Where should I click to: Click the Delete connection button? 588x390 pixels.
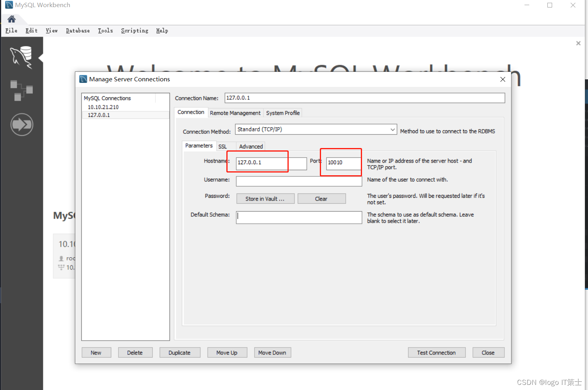pos(135,352)
